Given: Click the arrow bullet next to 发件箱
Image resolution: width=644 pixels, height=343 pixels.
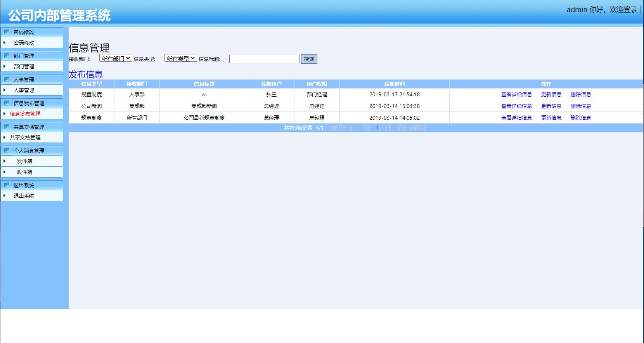Looking at the screenshot, I should pos(5,161).
